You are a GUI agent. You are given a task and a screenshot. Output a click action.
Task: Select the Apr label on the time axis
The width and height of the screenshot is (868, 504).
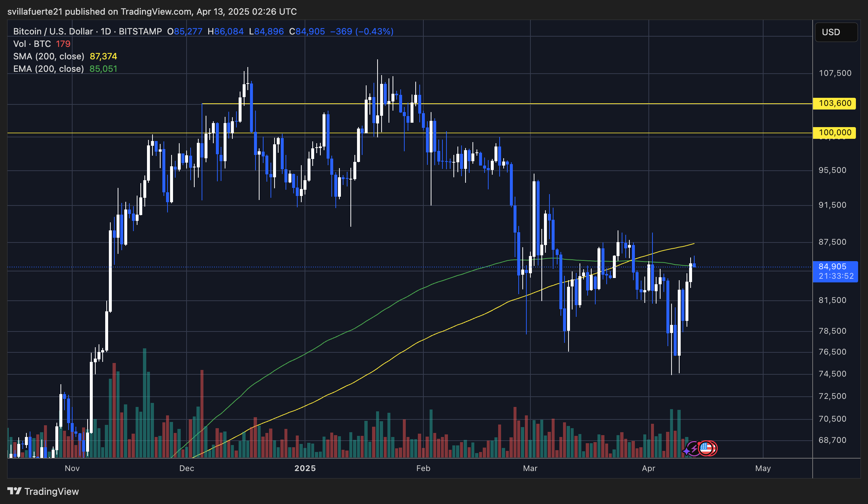click(x=648, y=468)
